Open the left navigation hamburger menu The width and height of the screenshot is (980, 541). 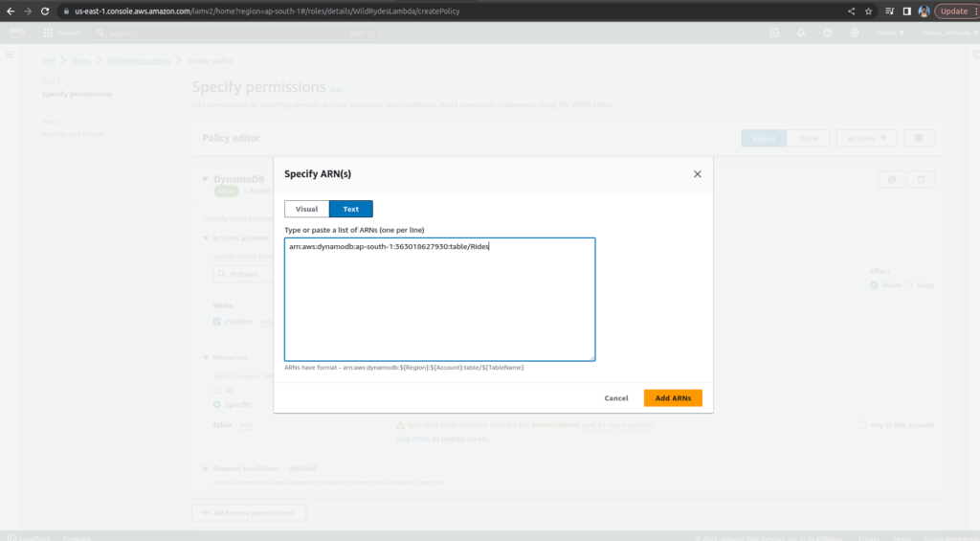10,55
